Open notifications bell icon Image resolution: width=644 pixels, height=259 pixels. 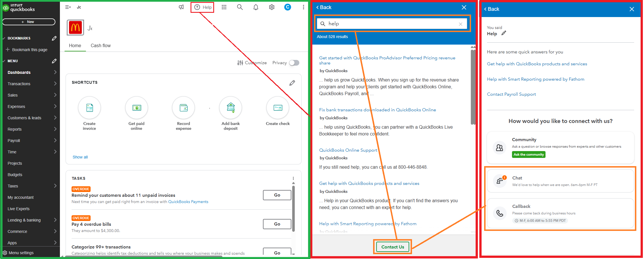pyautogui.click(x=256, y=7)
